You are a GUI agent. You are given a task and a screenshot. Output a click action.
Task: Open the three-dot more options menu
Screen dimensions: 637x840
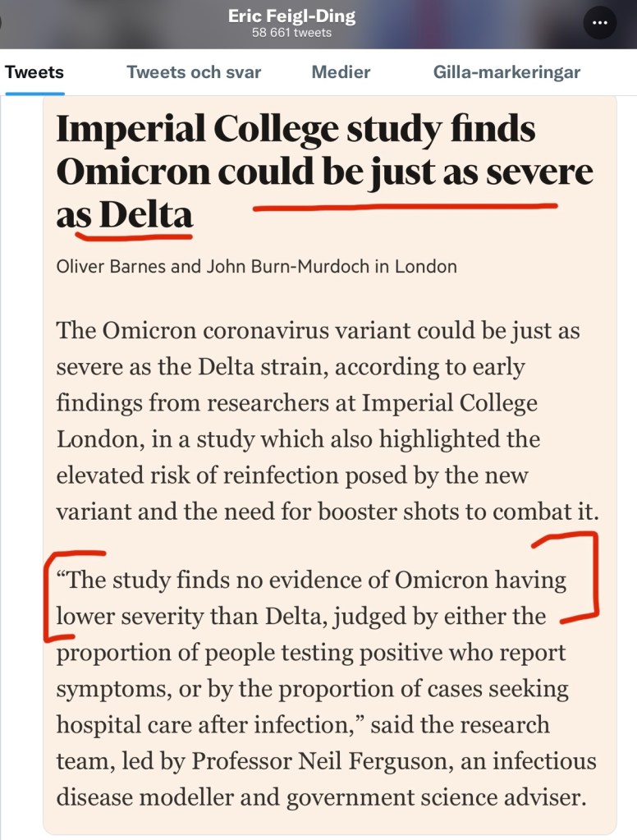click(599, 23)
